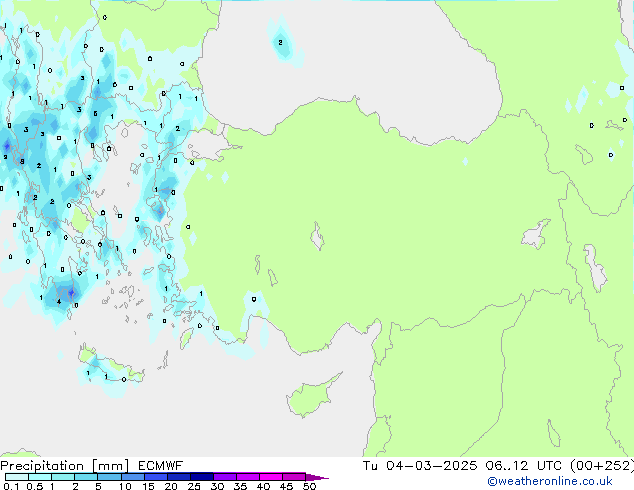
Task: Select the 45–50 mm legend swatch
Action: [x=294, y=477]
